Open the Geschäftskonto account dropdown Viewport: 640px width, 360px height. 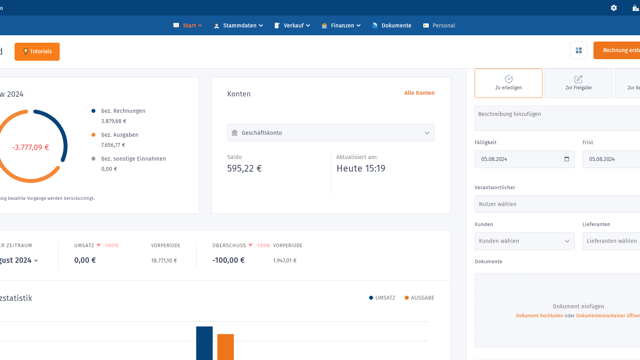(x=331, y=133)
